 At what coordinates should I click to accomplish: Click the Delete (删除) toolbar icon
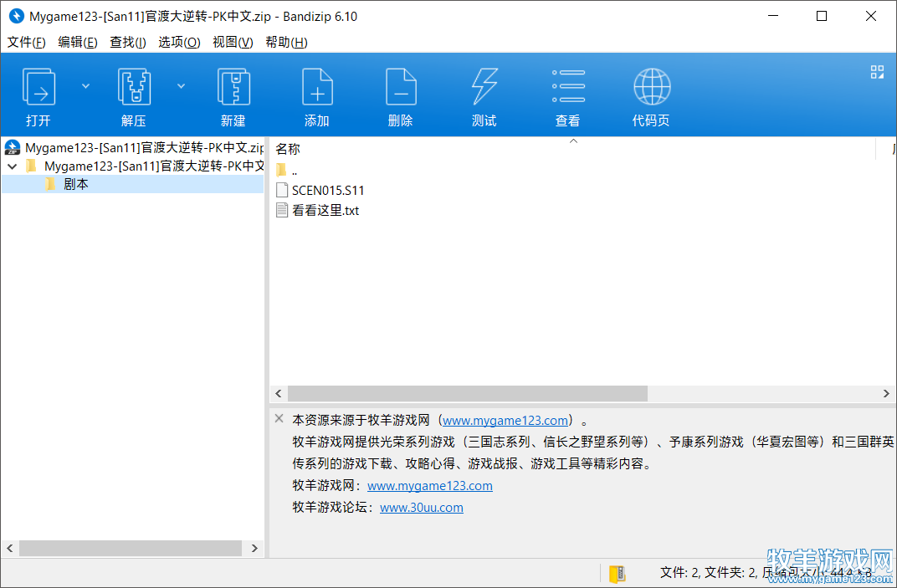pos(401,86)
